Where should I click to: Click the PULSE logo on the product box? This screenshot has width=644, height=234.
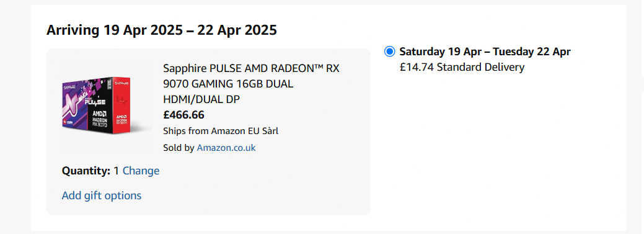pos(95,101)
